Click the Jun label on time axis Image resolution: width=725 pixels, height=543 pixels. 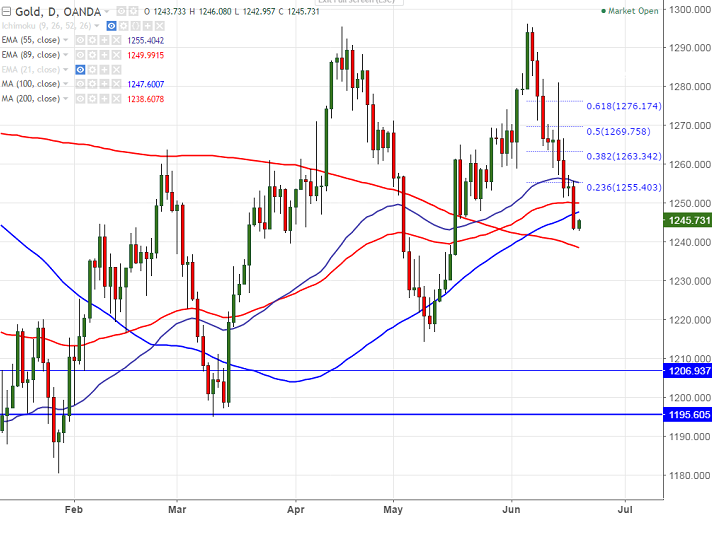[511, 510]
